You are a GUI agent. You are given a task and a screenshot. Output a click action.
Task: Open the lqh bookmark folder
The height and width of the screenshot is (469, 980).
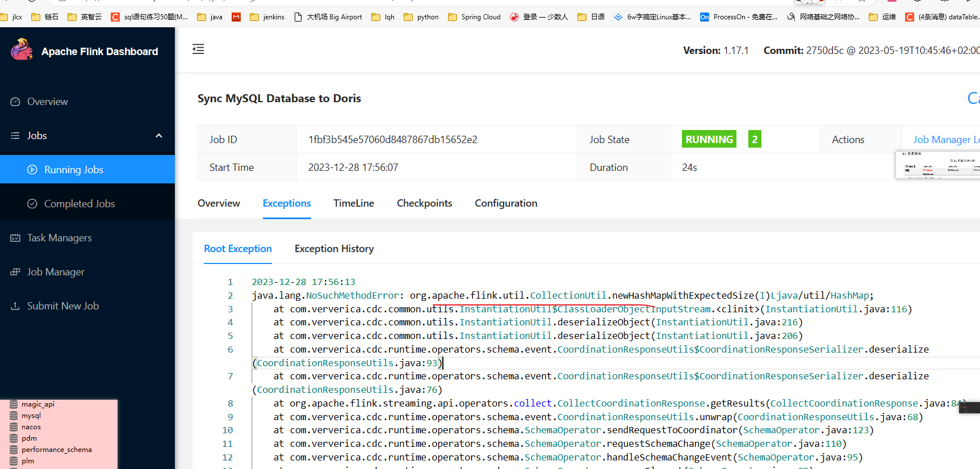click(383, 17)
